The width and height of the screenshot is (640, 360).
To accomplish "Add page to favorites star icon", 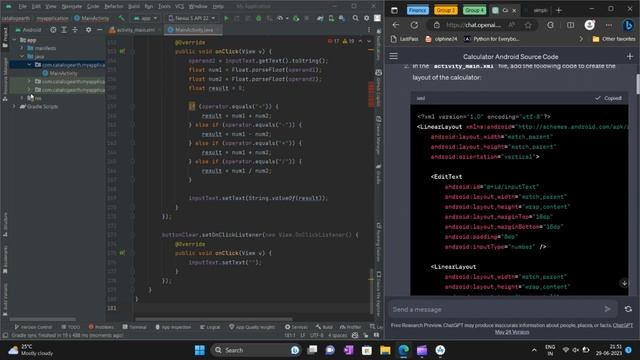I will click(528, 25).
